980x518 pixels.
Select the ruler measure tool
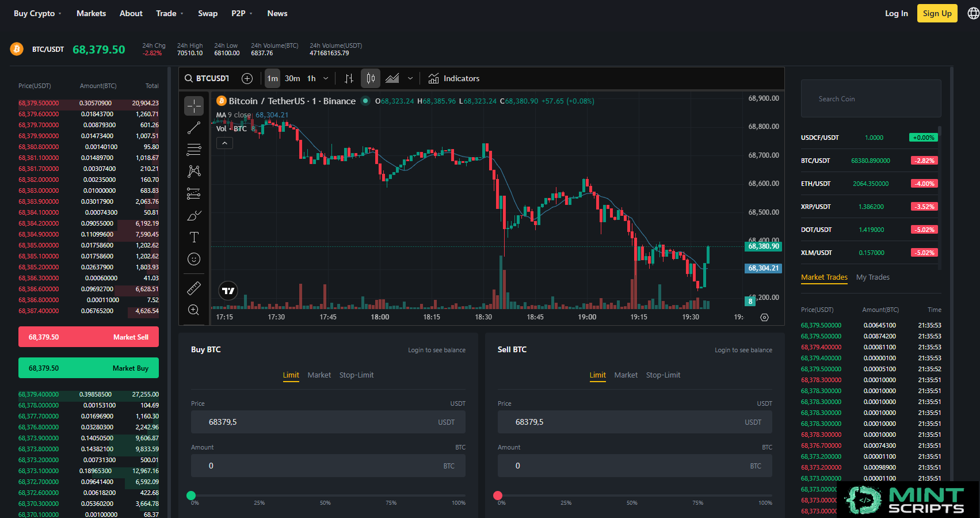(194, 288)
